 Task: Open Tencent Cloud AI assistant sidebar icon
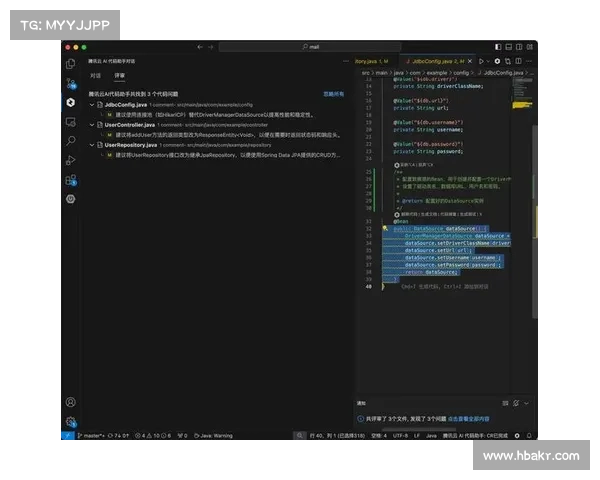coord(70,102)
